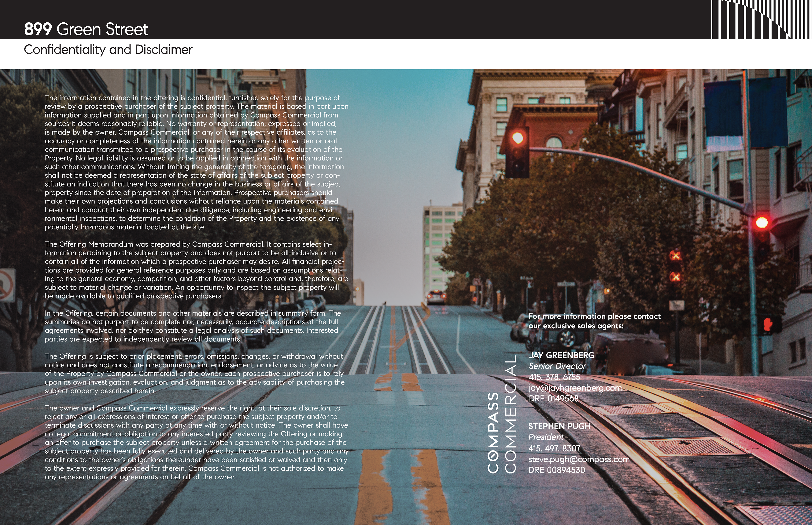
Task: Click Jay Greenberg phone number 415. 378. 6755
Action: 554,377
